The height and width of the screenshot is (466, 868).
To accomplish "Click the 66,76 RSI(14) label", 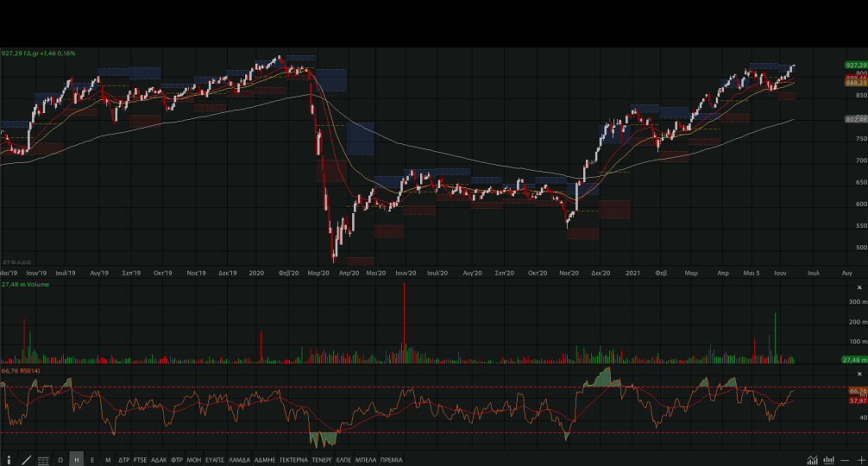I will tap(21, 371).
